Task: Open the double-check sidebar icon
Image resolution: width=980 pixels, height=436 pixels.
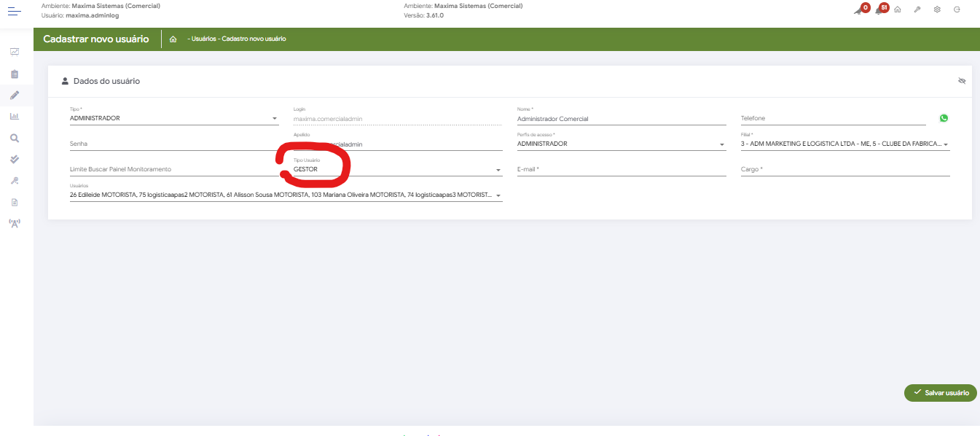Action: point(15,159)
